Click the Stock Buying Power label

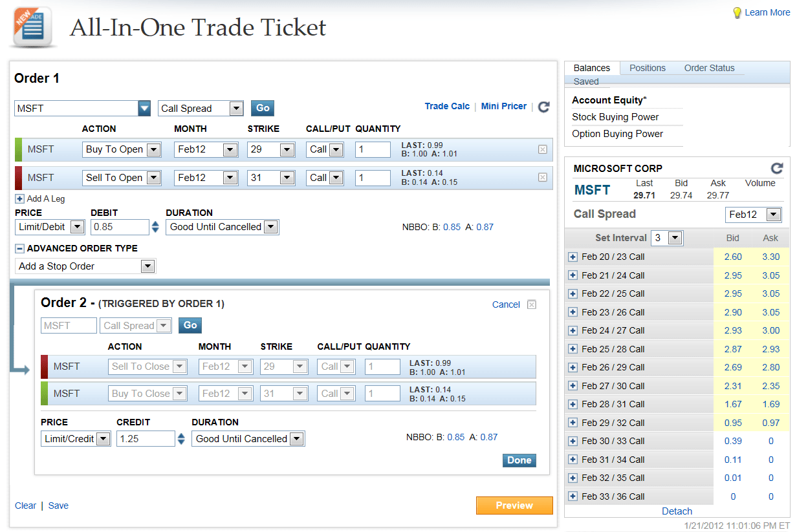(615, 117)
